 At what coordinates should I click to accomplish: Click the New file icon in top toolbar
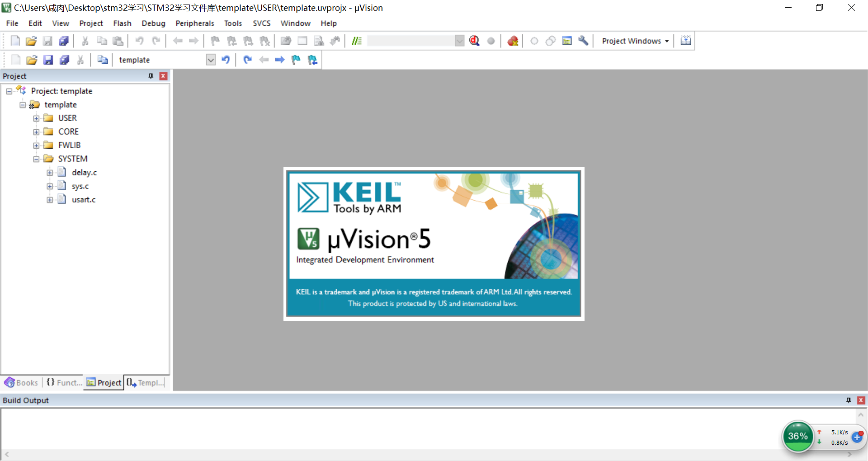point(15,41)
